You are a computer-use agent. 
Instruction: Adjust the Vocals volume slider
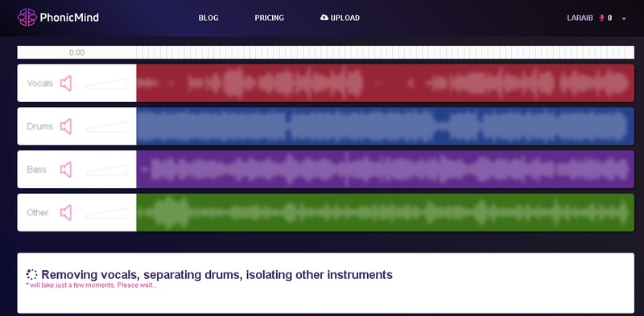coord(106,84)
